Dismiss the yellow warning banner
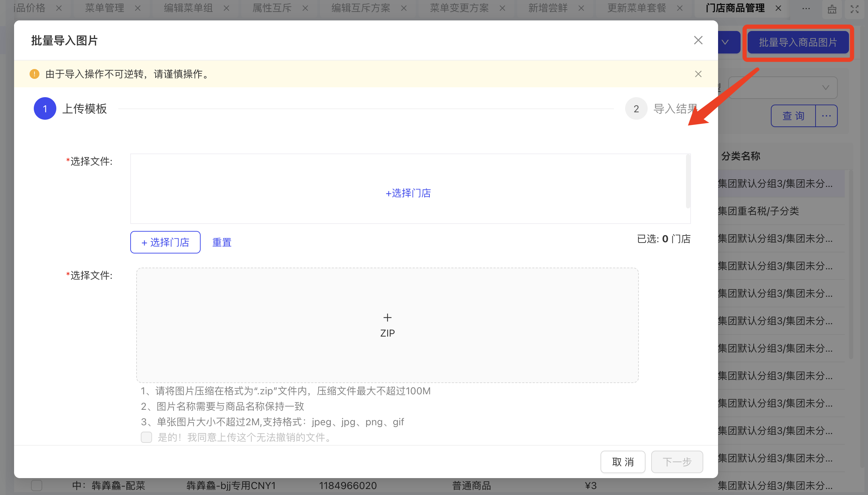Image resolution: width=868 pixels, height=495 pixels. pos(698,74)
